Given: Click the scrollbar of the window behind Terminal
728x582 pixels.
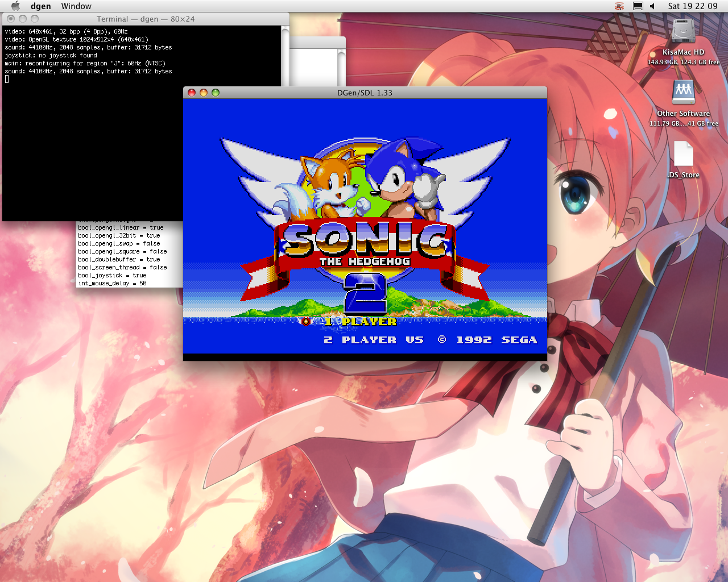Looking at the screenshot, I should point(341,67).
